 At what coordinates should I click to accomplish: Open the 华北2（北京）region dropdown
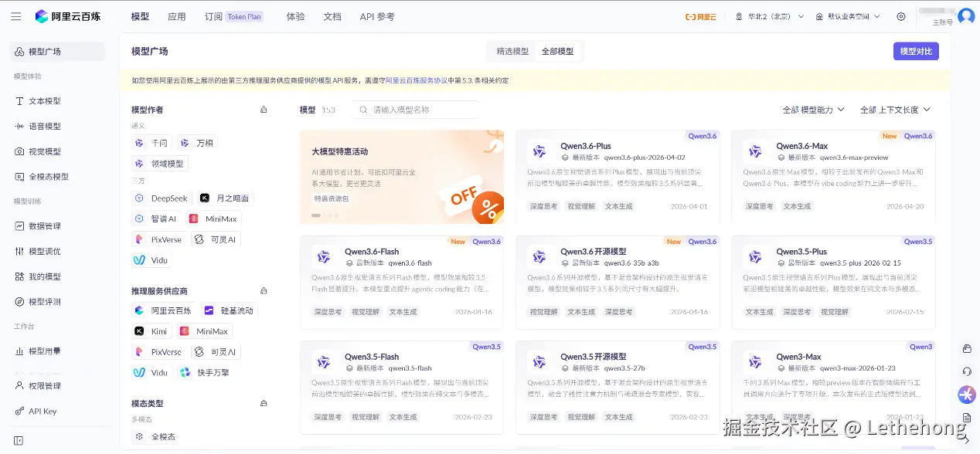770,16
